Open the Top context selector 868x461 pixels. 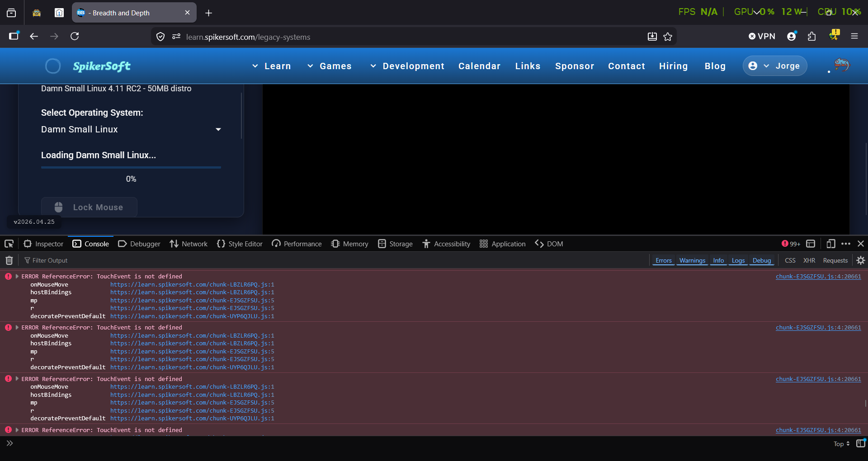[x=842, y=444]
